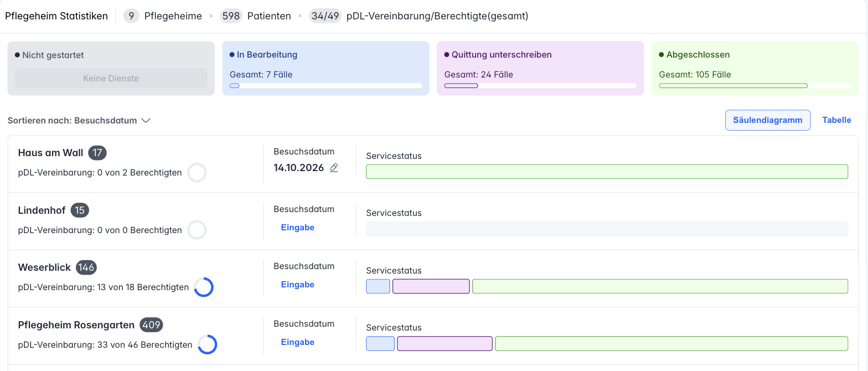Click the 9 Pflegeheime count badge

tap(131, 16)
